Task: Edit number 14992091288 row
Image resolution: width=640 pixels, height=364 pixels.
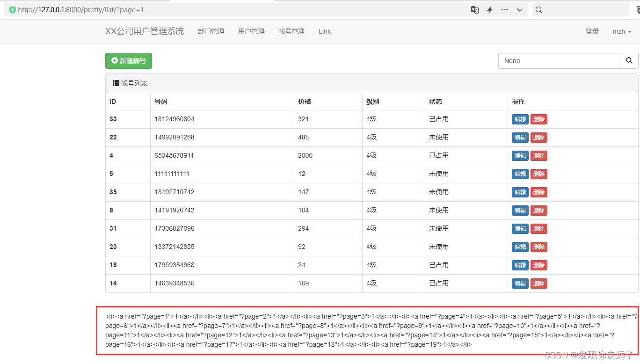Action: click(x=520, y=138)
